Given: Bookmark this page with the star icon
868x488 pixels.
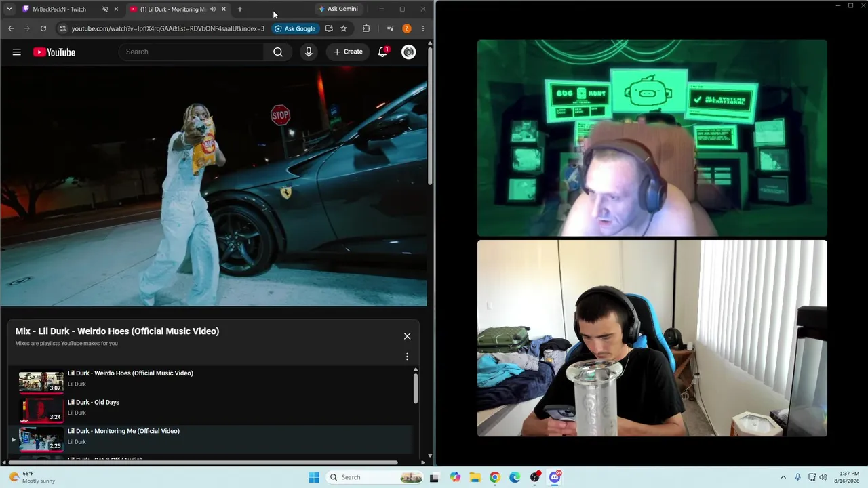Looking at the screenshot, I should (x=344, y=28).
